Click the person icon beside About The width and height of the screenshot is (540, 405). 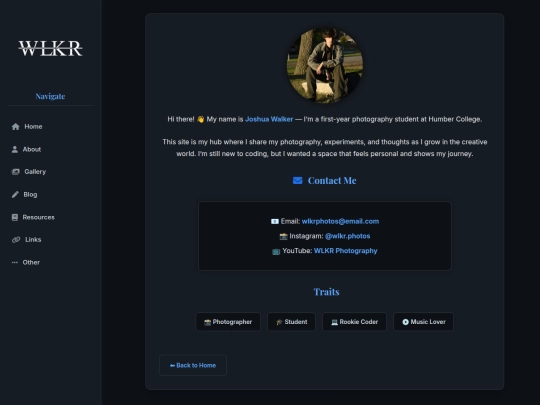coord(15,149)
